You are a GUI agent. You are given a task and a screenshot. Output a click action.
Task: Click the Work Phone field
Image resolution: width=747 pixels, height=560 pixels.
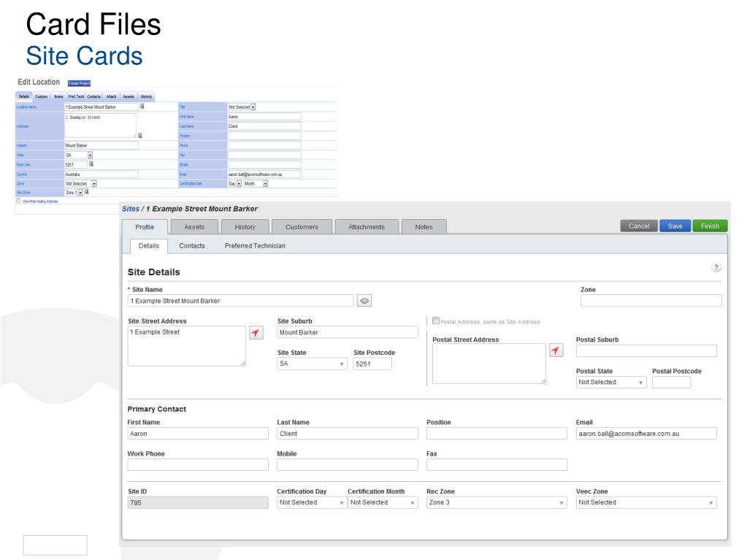coord(198,465)
